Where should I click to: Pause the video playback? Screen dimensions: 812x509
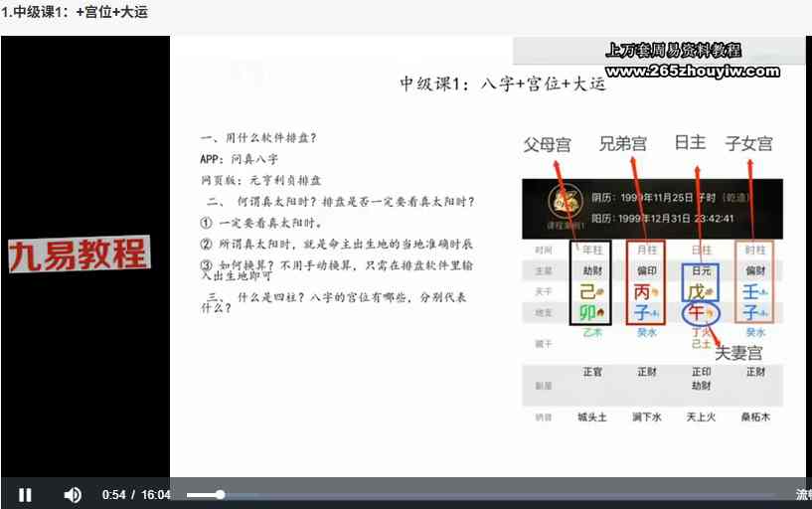pos(26,494)
